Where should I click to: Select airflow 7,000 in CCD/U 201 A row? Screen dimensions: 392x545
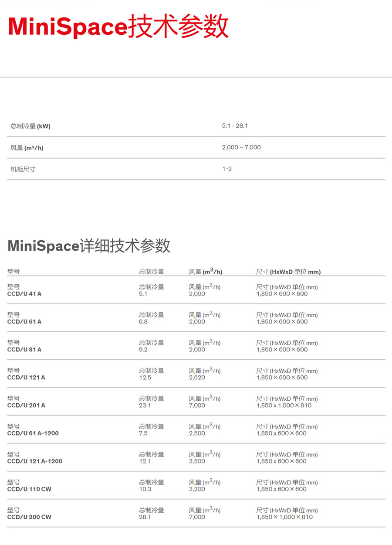(197, 405)
